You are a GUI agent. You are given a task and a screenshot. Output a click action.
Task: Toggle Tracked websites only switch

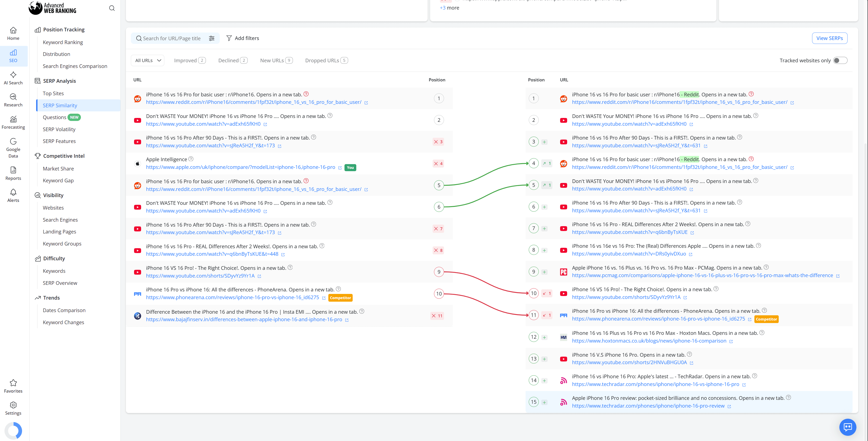(x=840, y=60)
